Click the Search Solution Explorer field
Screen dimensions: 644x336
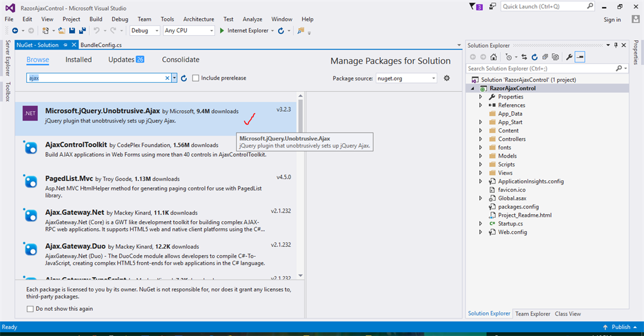pyautogui.click(x=541, y=68)
